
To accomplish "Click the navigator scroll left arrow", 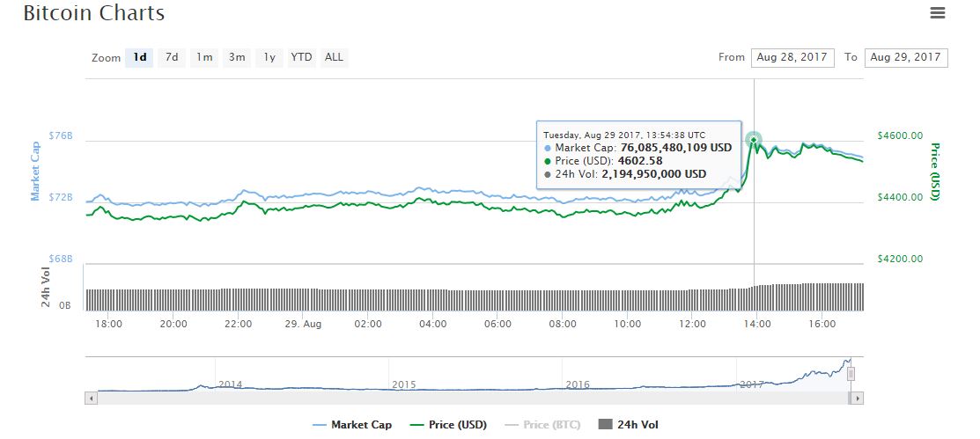I will point(92,398).
